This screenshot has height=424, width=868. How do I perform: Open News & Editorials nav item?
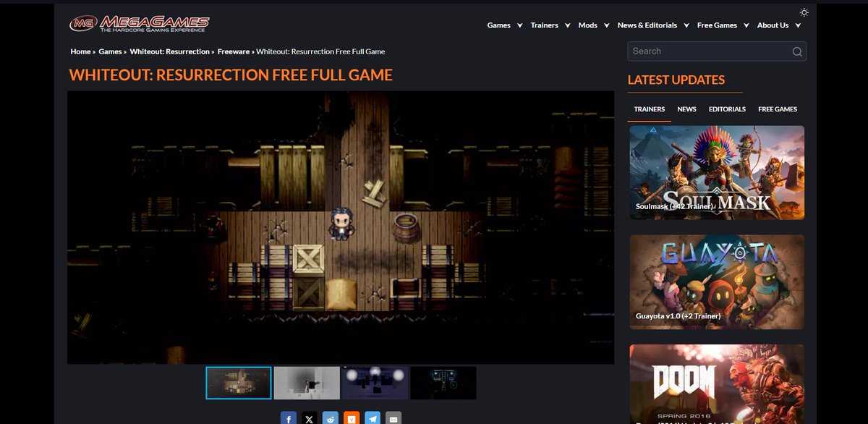647,25
